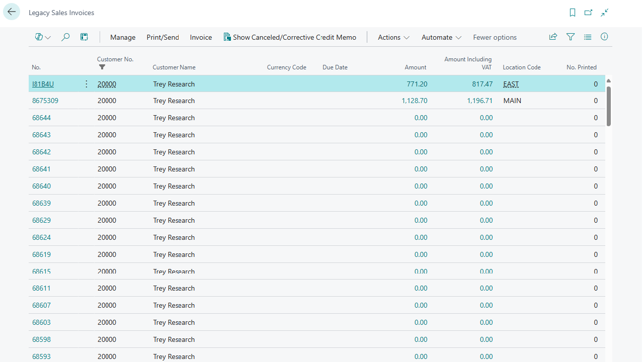Viewport: 644px width, 362px height.
Task: Expand the Automate dropdown
Action: click(441, 37)
